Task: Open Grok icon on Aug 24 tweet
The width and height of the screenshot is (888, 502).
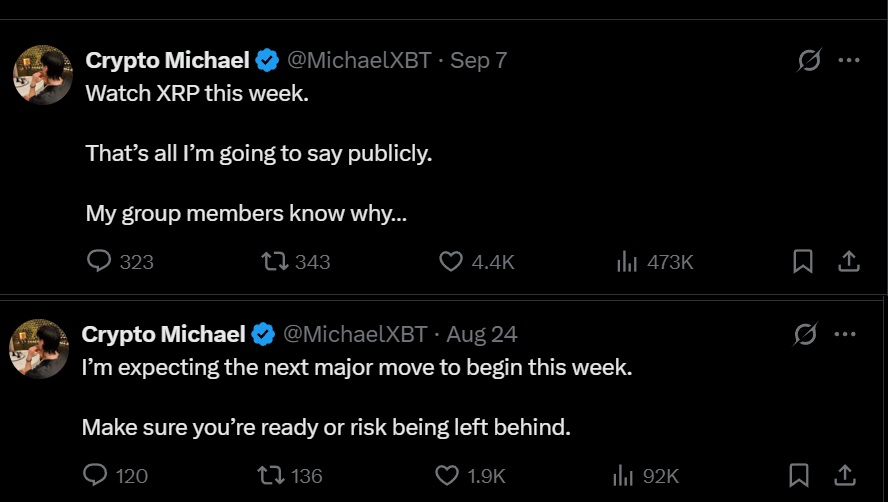Action: click(804, 334)
